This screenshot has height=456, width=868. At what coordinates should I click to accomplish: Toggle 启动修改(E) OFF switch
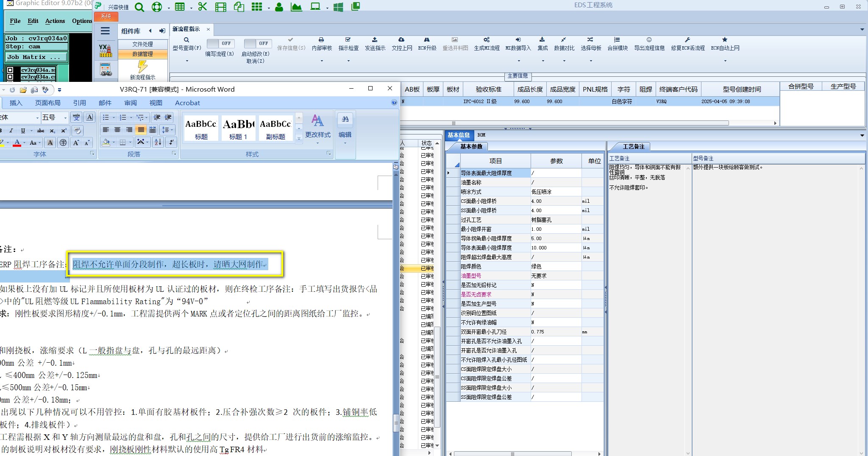click(257, 43)
